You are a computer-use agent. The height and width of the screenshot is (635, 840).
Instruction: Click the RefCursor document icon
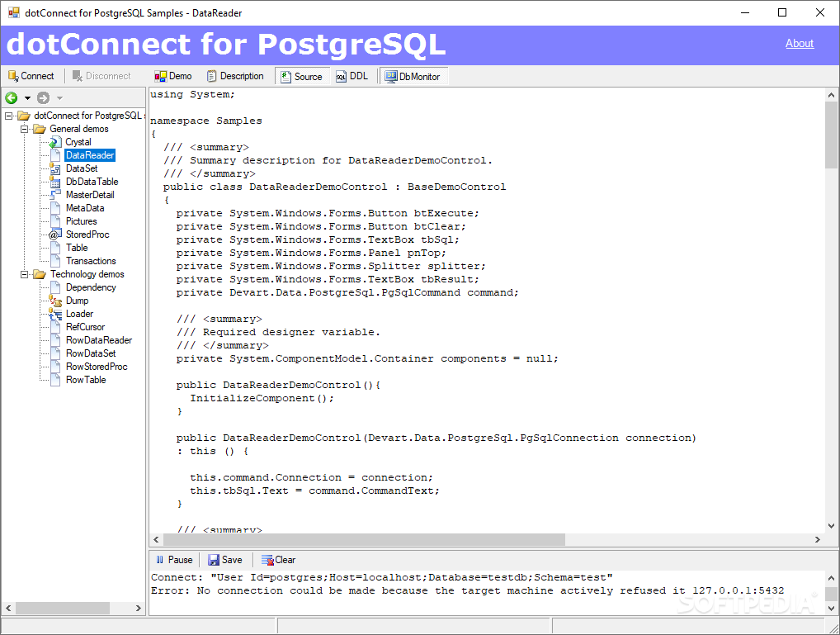click(55, 327)
